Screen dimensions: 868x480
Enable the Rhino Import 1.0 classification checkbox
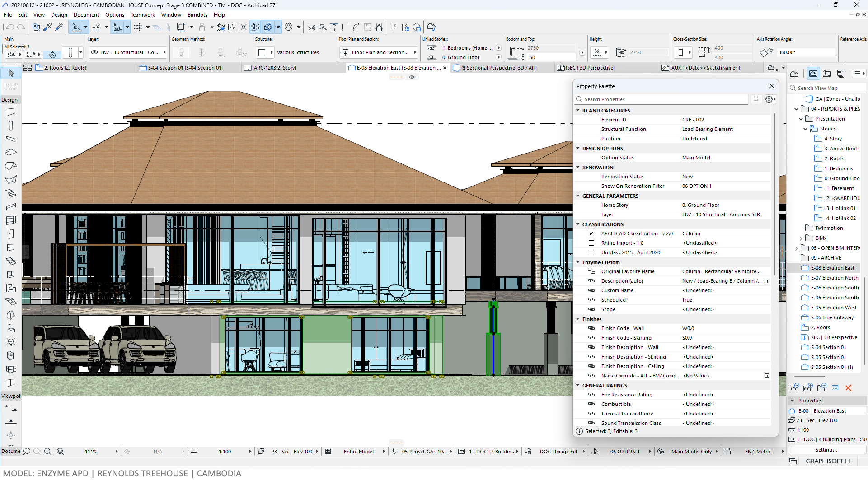591,243
